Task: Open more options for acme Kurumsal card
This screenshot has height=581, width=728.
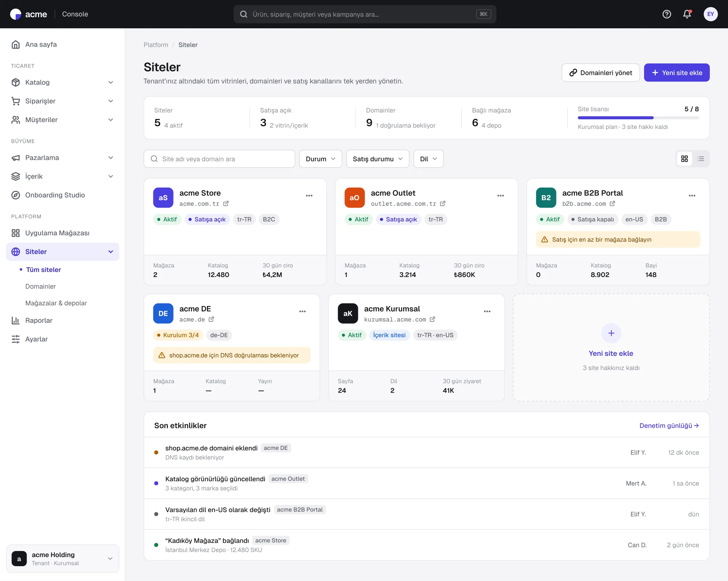Action: point(487,312)
